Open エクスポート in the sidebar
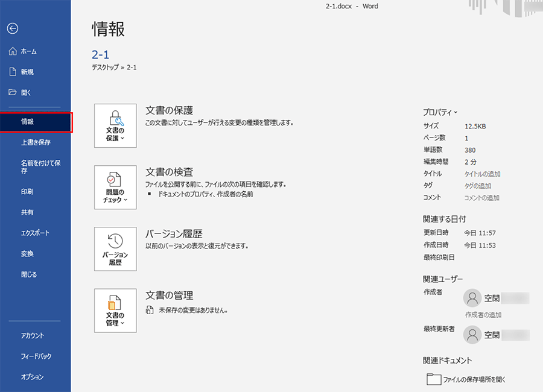Image resolution: width=543 pixels, height=392 pixels. coord(35,233)
